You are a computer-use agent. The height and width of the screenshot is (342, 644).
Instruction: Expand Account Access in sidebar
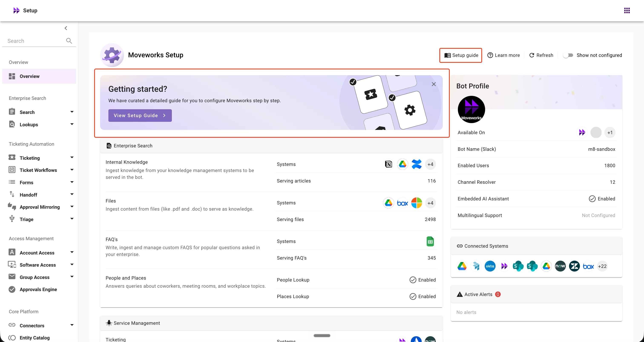72,252
